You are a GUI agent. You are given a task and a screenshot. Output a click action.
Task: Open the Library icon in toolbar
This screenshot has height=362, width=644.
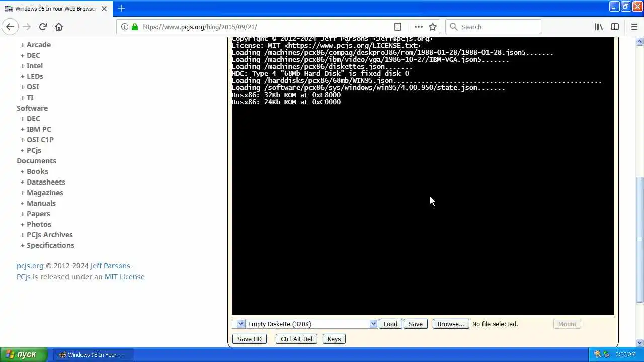coord(599,27)
